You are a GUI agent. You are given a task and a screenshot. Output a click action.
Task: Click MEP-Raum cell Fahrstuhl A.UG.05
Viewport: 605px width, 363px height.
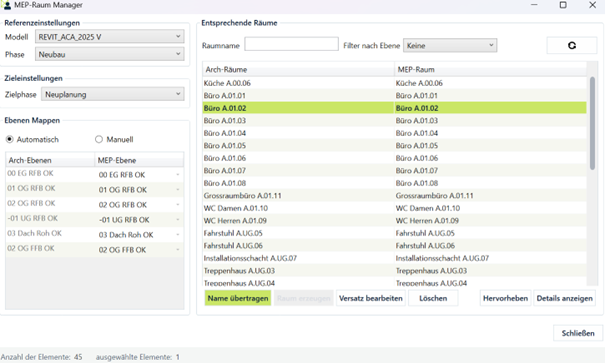[490, 233]
